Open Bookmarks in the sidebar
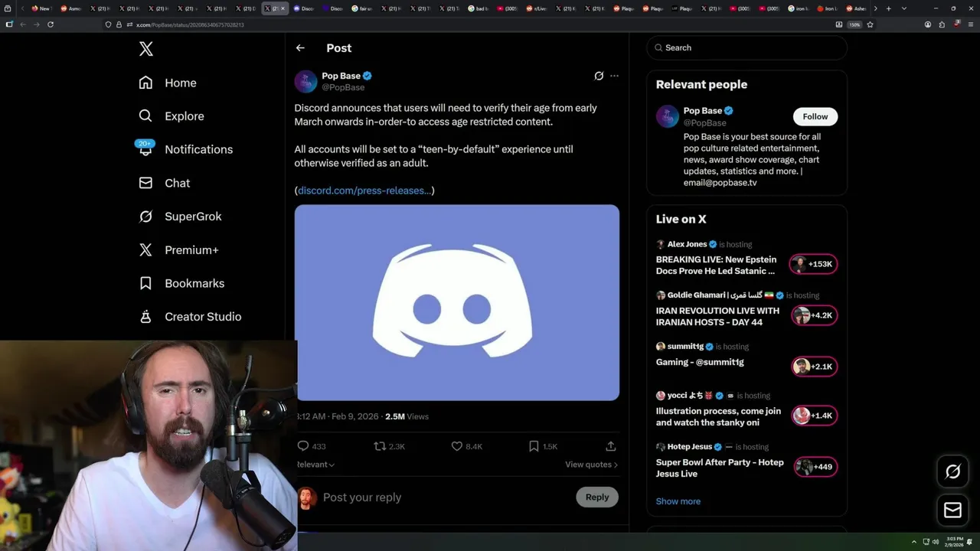 181,283
